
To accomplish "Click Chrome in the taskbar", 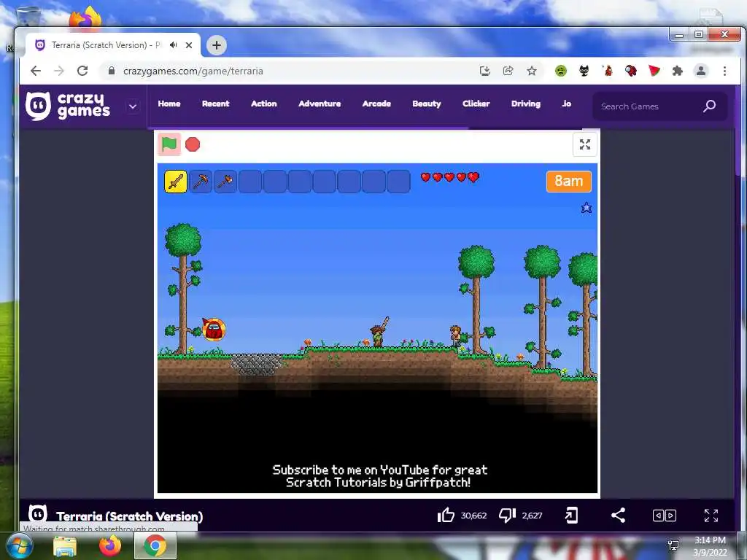I will click(x=155, y=546).
